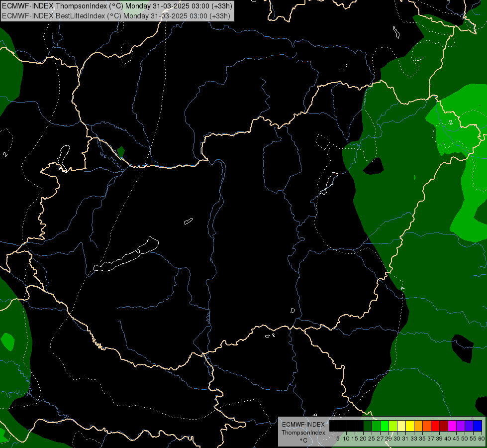Click the blue 55-60 legend swatch
Image resolution: width=487 pixels, height=448 pixels.
pyautogui.click(x=478, y=426)
